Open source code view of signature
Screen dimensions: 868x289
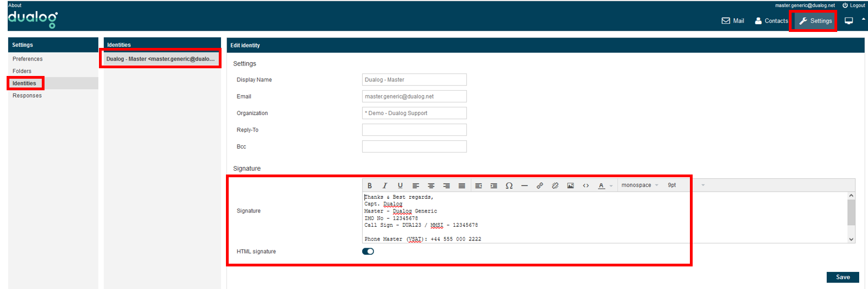586,186
